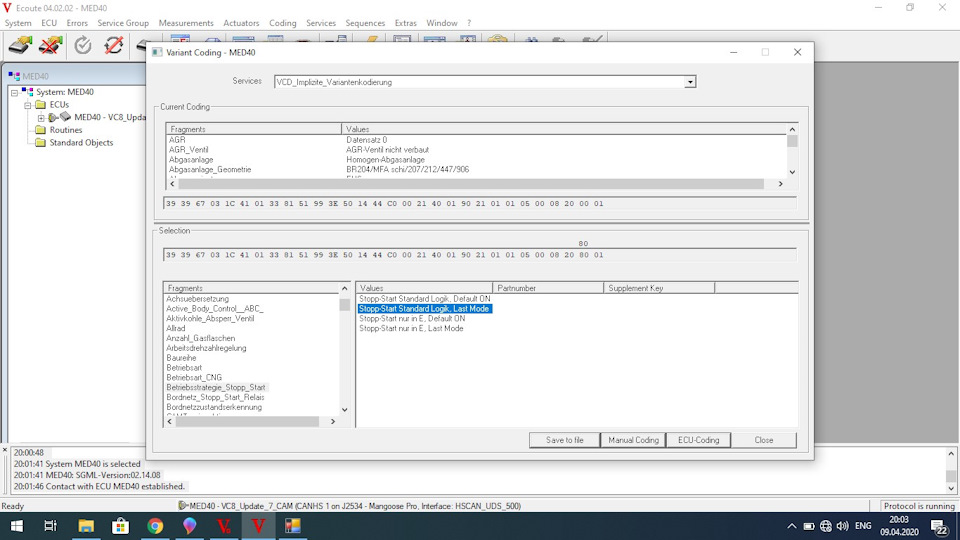The width and height of the screenshot is (960, 540).
Task: Click the Window menu
Action: point(441,23)
